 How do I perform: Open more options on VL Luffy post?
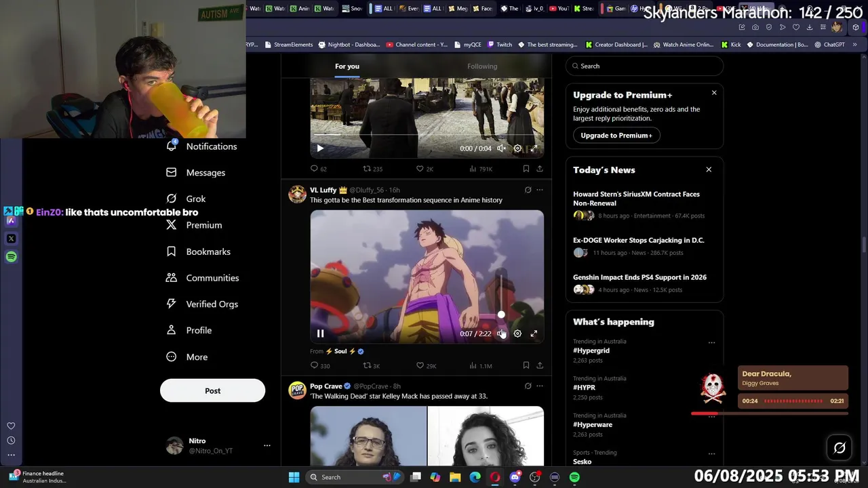(540, 190)
